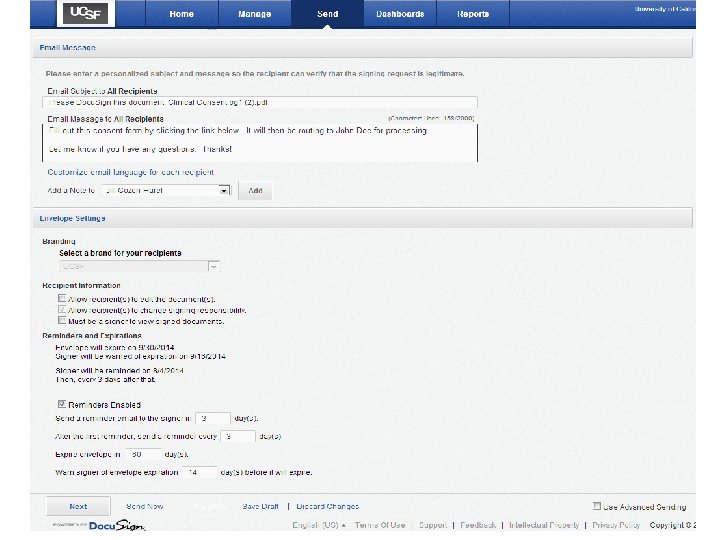
Task: Edit the Email Subject to All Recipients field
Action: (x=260, y=102)
